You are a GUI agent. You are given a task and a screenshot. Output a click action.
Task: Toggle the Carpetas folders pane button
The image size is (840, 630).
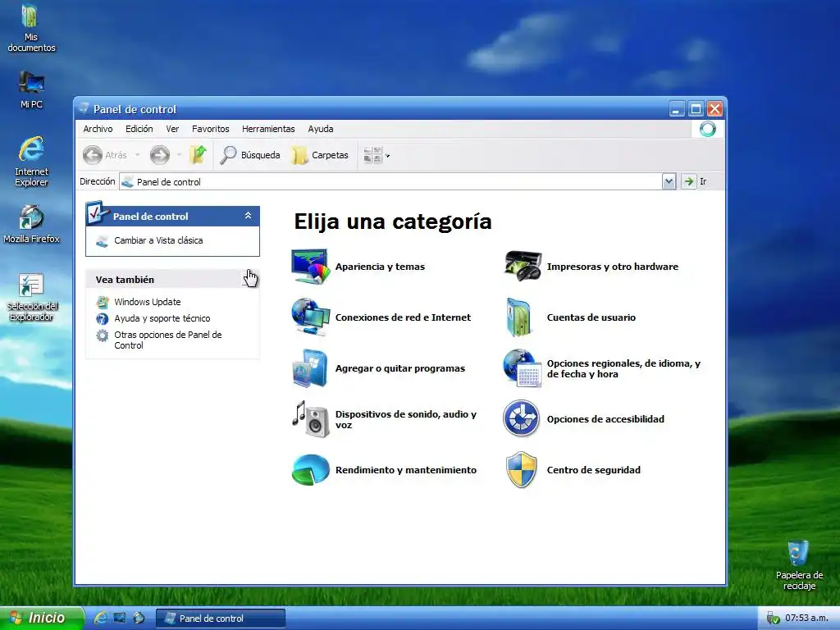(320, 155)
